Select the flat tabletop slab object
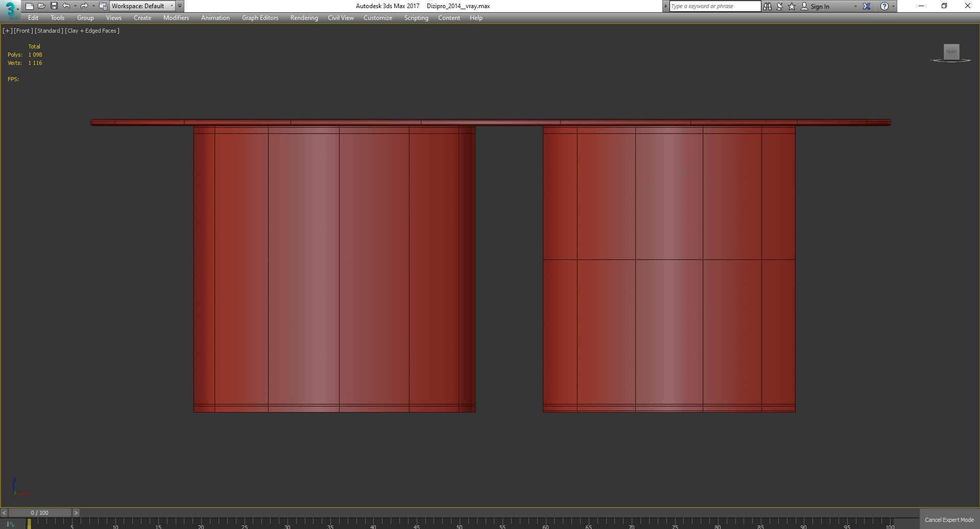The height and width of the screenshot is (529, 980). (x=491, y=123)
